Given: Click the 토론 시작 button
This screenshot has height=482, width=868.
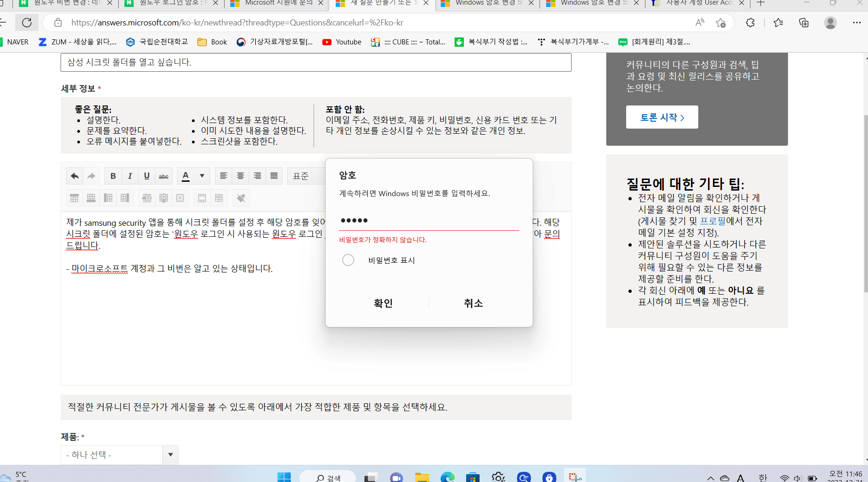Looking at the screenshot, I should click(x=662, y=117).
